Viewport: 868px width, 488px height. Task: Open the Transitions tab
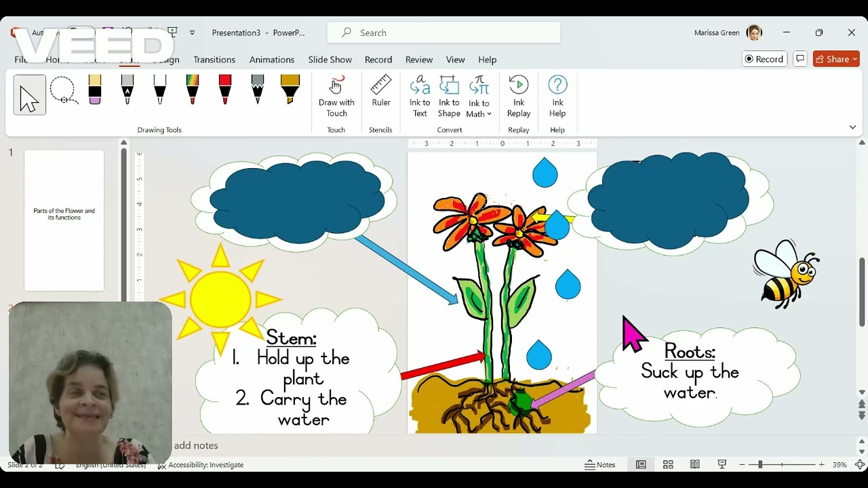tap(214, 60)
